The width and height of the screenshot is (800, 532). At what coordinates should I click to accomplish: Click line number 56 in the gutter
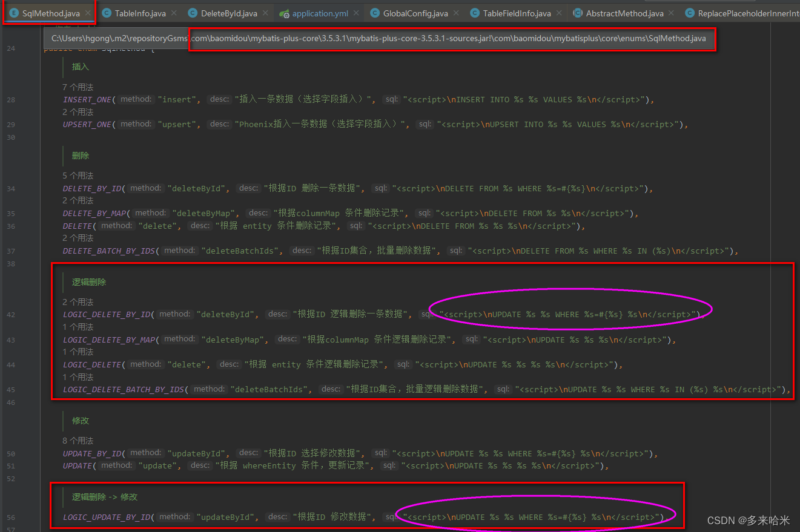point(11,517)
